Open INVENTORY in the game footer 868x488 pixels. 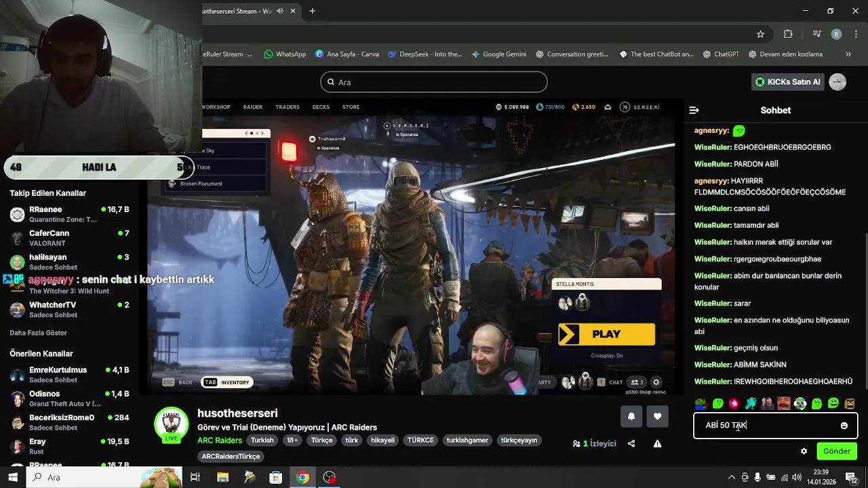(x=227, y=382)
